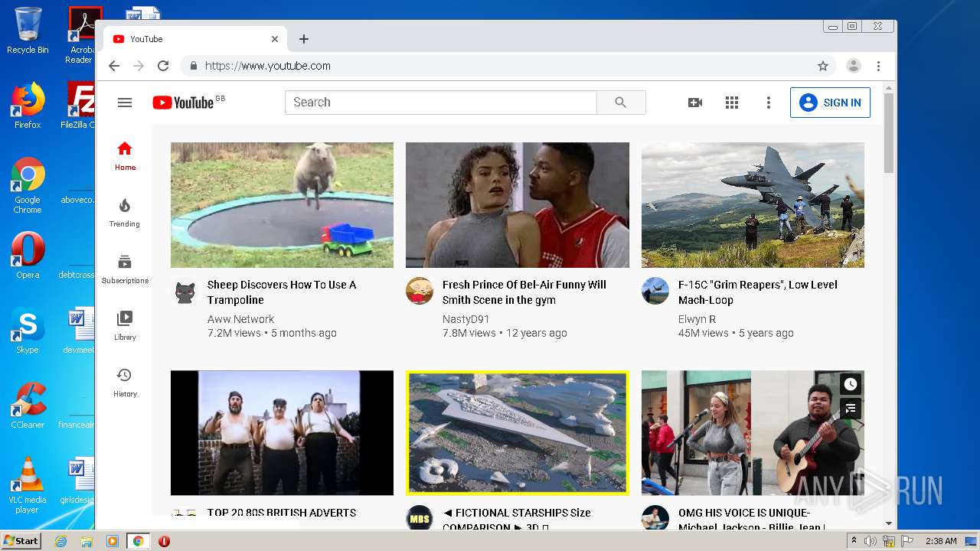Image resolution: width=980 pixels, height=551 pixels.
Task: Click the taskbar clock showing 2:38 AM
Action: pyautogui.click(x=941, y=541)
